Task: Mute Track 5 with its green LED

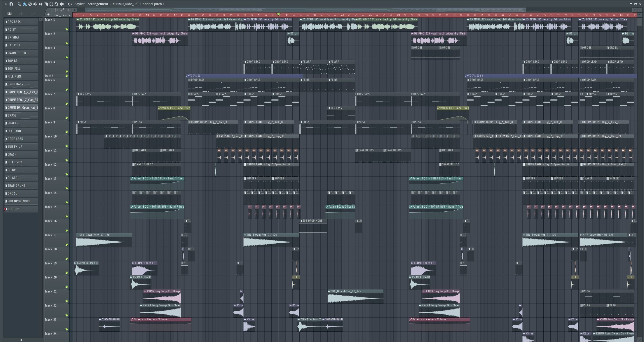Action: pyautogui.click(x=67, y=76)
